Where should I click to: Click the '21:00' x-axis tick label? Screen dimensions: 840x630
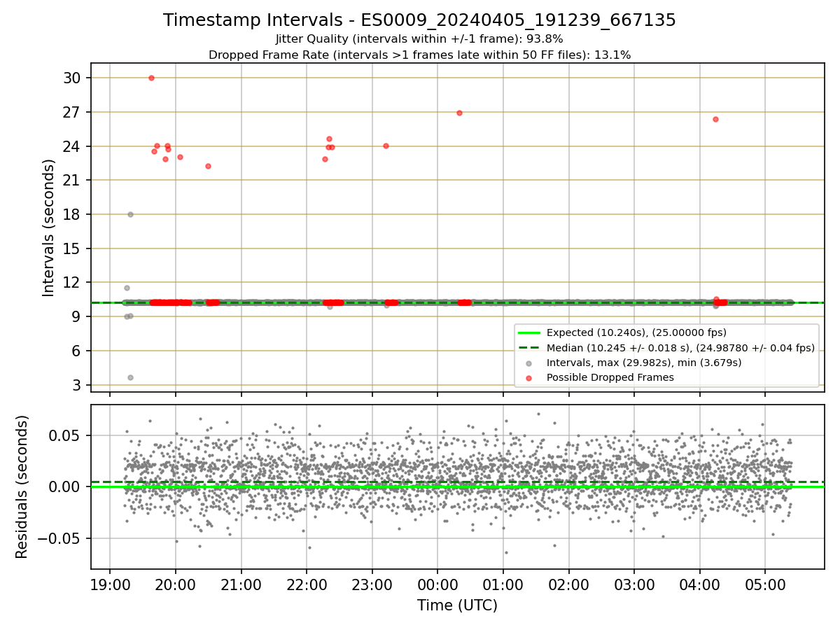pos(241,584)
